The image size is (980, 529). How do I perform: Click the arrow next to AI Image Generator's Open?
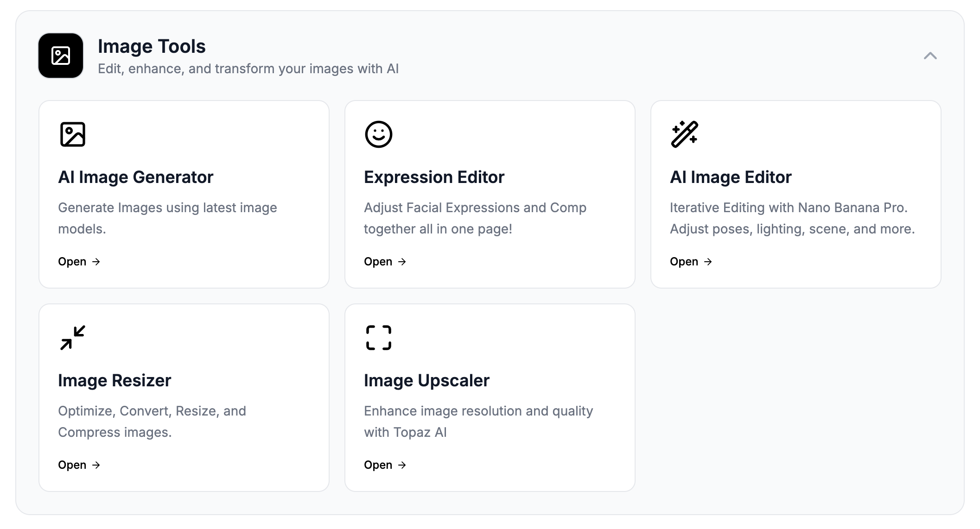(x=96, y=262)
